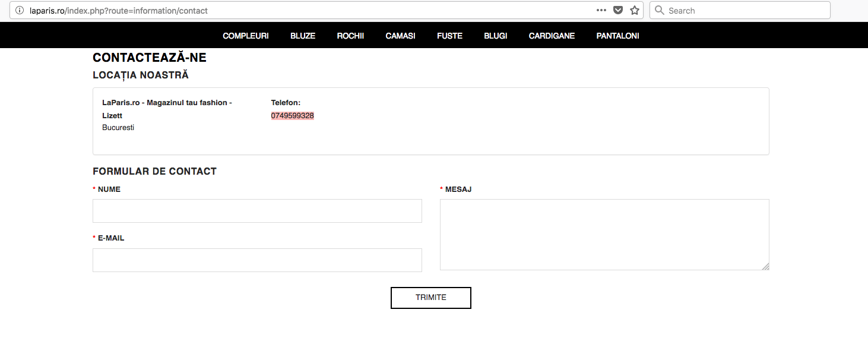The height and width of the screenshot is (341, 868).
Task: Click the phone number 0749599328
Action: point(293,116)
